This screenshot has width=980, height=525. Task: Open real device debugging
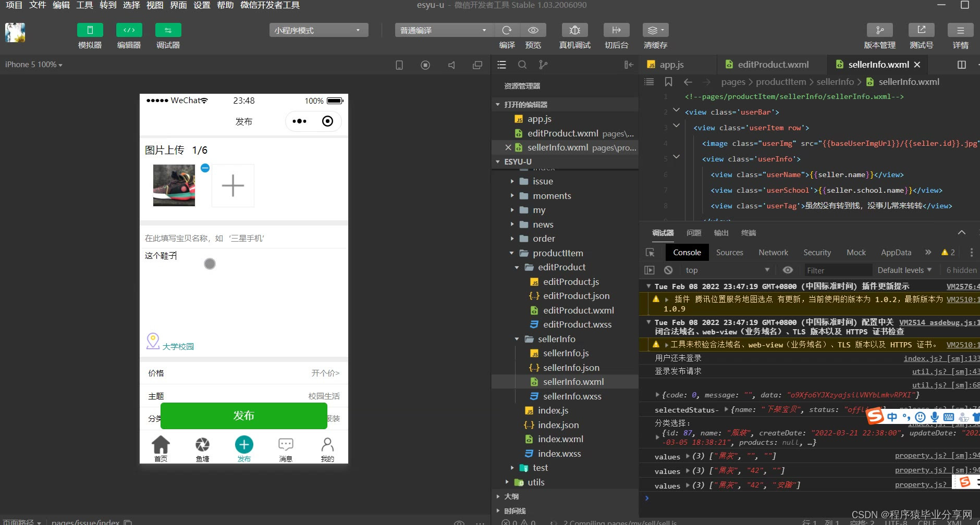(x=575, y=30)
